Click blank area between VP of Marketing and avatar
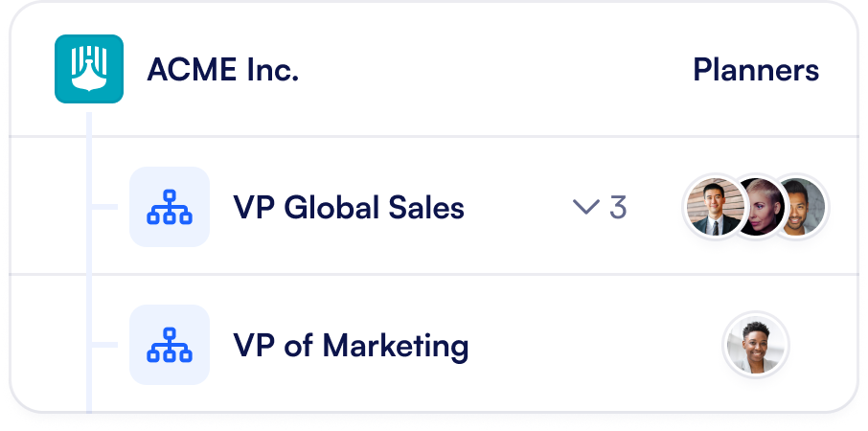 click(594, 345)
